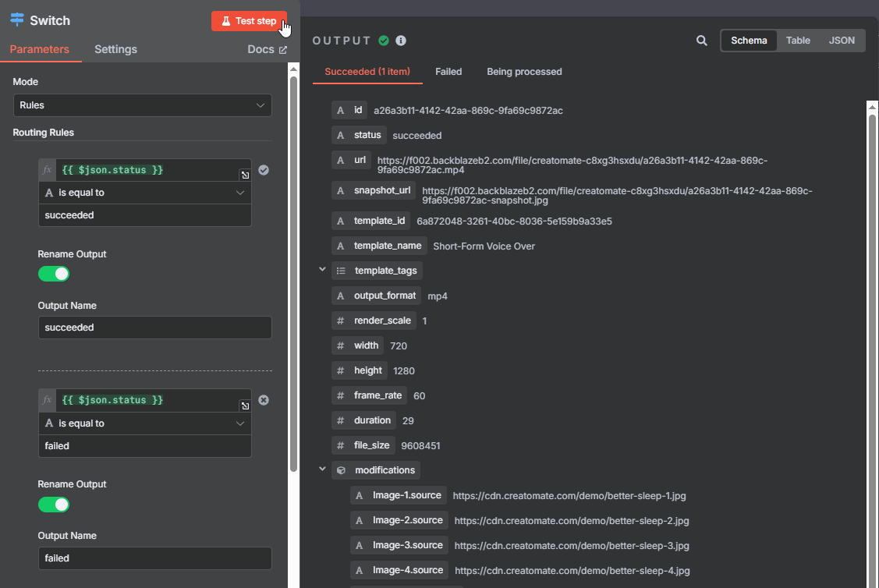Viewport: 879px width, 588px height.
Task: Click the Test step button
Action: (x=249, y=21)
